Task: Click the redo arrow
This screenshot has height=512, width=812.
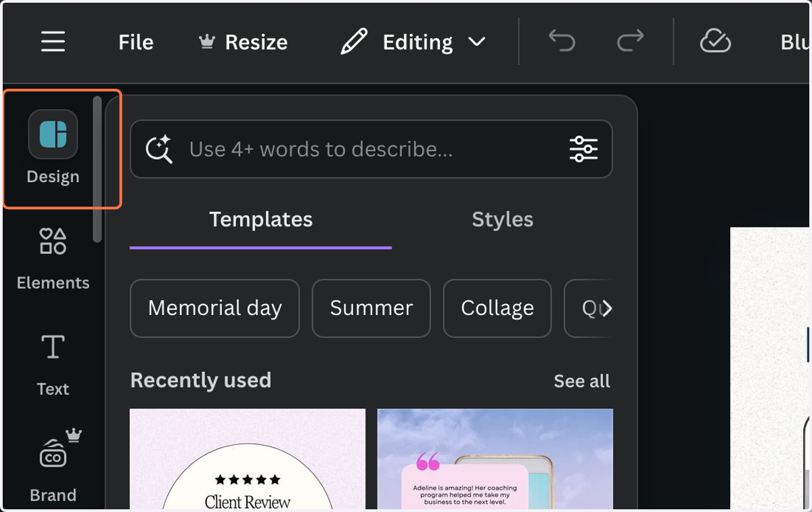Action: tap(630, 42)
